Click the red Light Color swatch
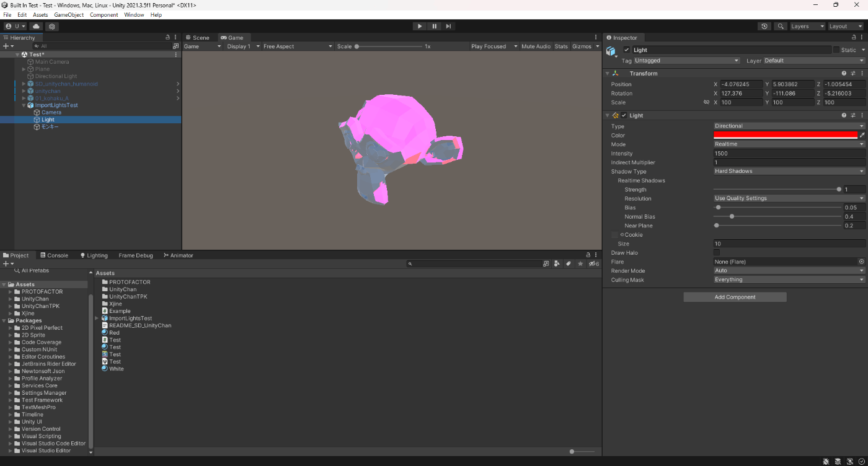The width and height of the screenshot is (868, 466). (x=786, y=135)
